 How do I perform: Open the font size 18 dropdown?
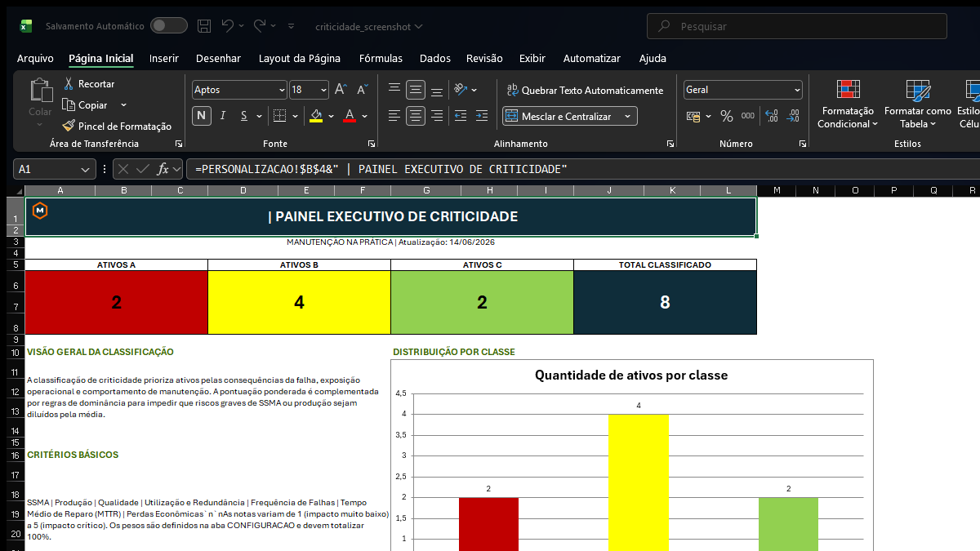[x=324, y=90]
